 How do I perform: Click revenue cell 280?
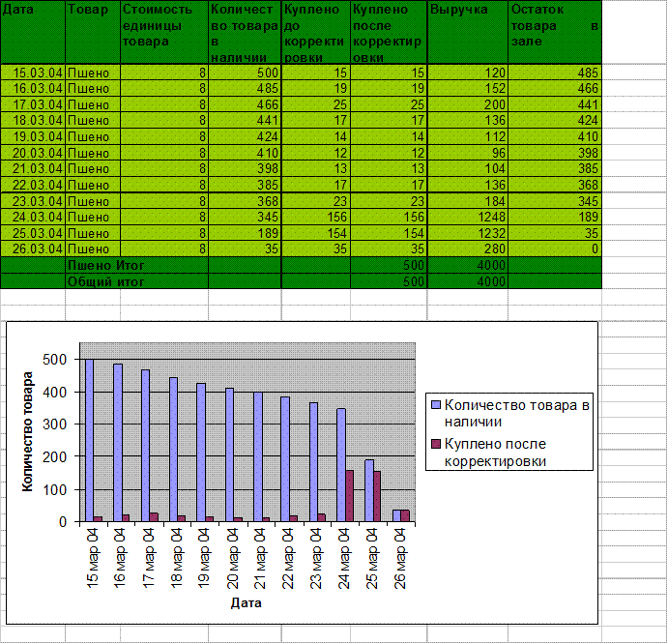(x=468, y=249)
